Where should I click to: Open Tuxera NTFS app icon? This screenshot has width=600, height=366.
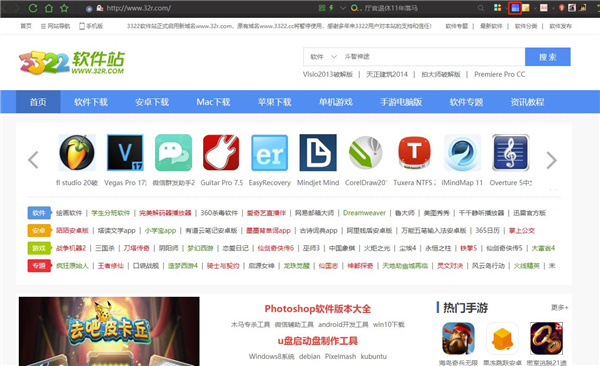coord(414,152)
